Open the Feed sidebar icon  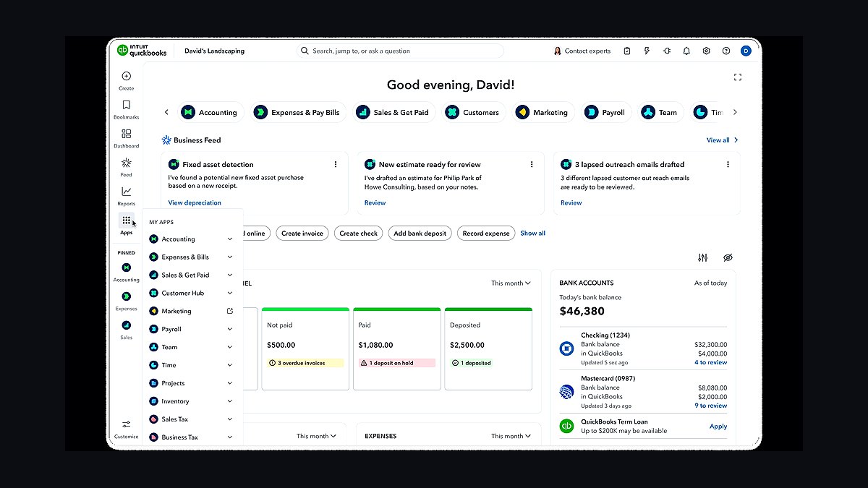point(127,163)
